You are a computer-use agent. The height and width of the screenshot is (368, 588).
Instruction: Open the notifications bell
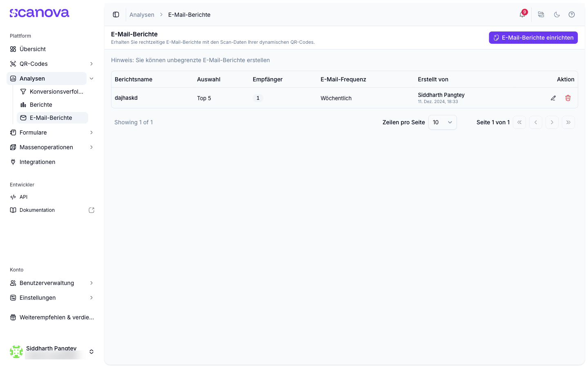coord(522,15)
